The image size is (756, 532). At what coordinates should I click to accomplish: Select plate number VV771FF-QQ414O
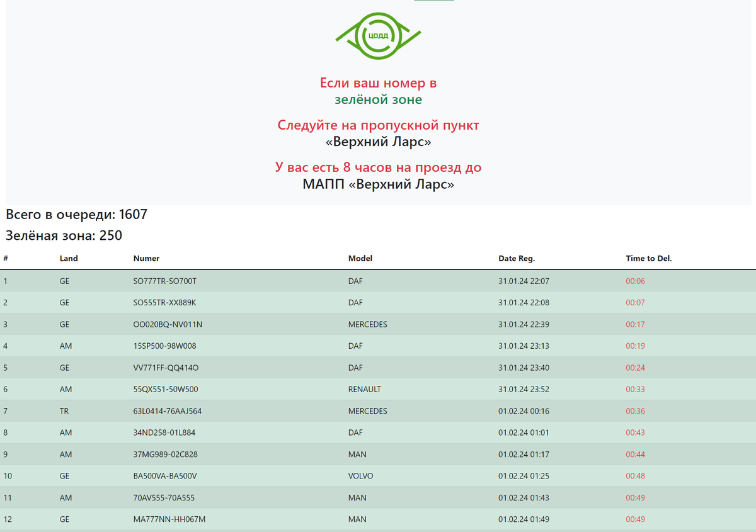pyautogui.click(x=166, y=368)
